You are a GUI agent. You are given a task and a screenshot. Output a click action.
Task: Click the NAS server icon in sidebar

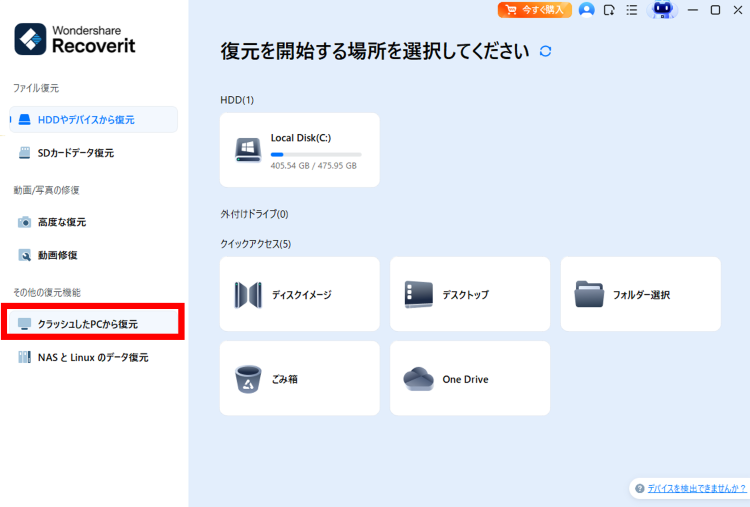[24, 357]
